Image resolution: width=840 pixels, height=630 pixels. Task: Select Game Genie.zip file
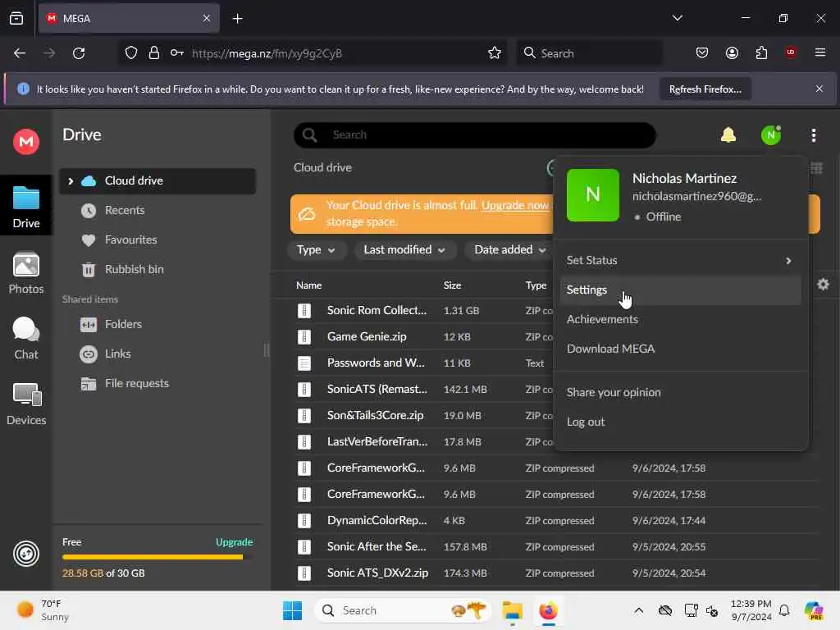(x=367, y=337)
